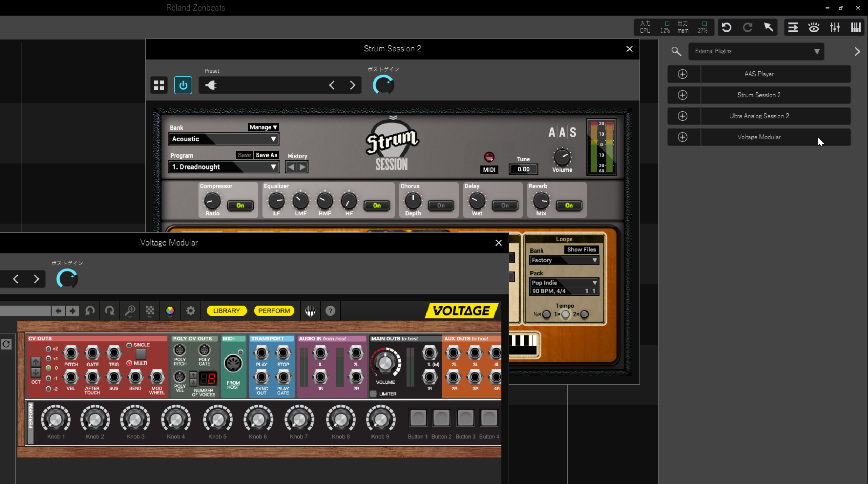Screen dimensions: 868x484
Task: Enable the Delay On switch
Action: (505, 206)
